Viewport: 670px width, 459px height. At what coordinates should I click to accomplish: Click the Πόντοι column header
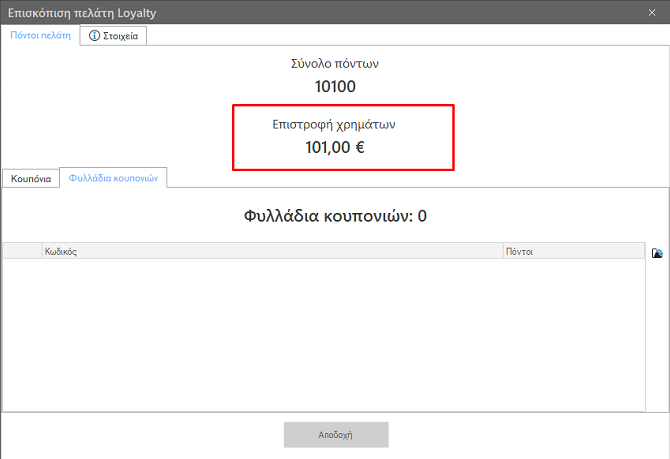[574, 251]
